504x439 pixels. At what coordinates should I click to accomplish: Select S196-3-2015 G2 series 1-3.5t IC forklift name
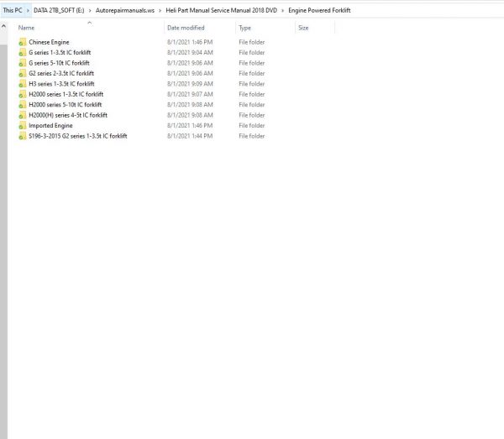pyautogui.click(x=78, y=136)
